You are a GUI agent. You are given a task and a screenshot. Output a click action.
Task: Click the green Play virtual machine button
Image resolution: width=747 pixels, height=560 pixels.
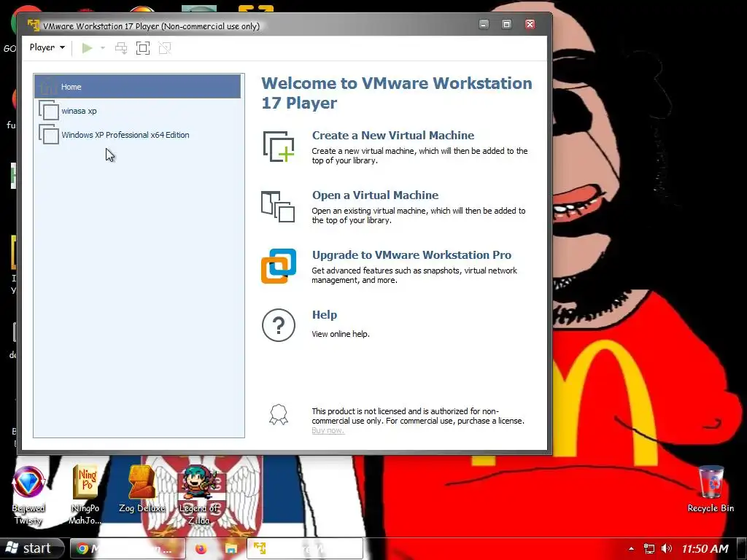coord(88,47)
